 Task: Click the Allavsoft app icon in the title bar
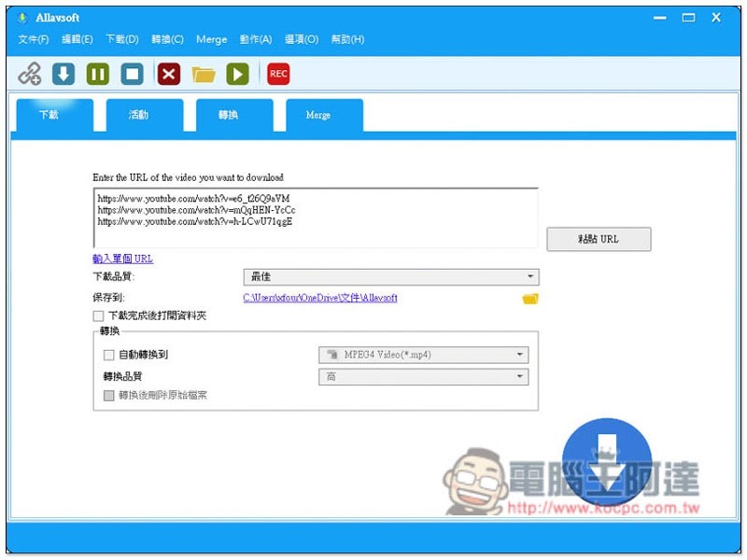point(21,18)
